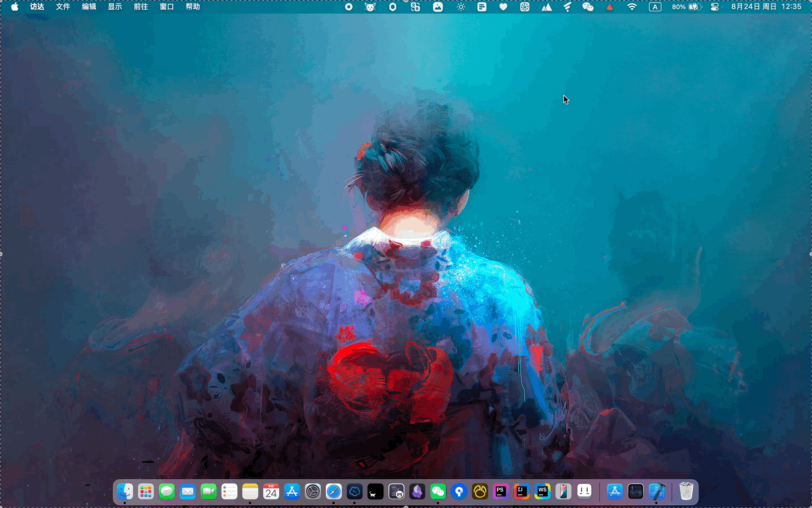Launch Navicat yellow icon in Dock
This screenshot has height=508, width=812.
480,492
